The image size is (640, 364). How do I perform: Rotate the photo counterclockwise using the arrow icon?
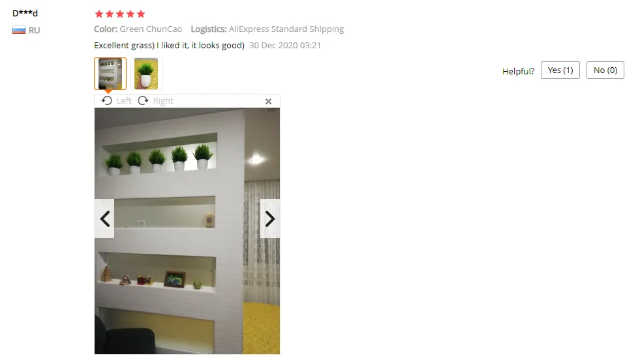click(x=107, y=100)
